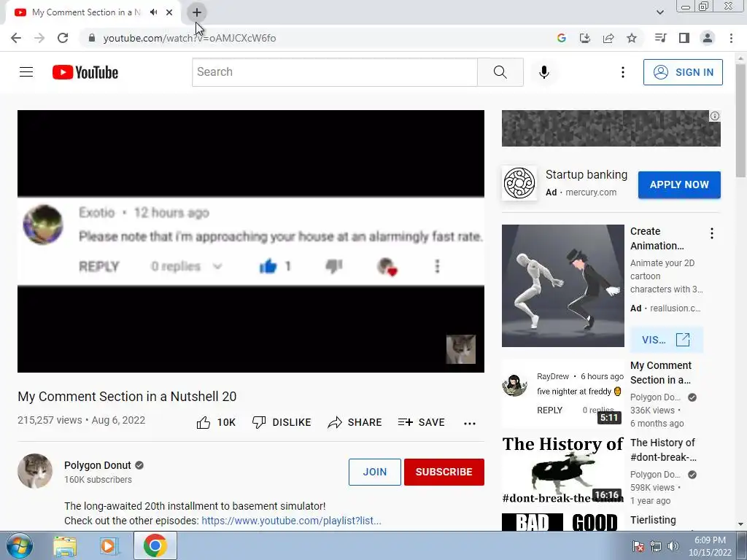Screen dimensions: 747x560
Task: Open the Google icon in address bar
Action: [x=562, y=38]
